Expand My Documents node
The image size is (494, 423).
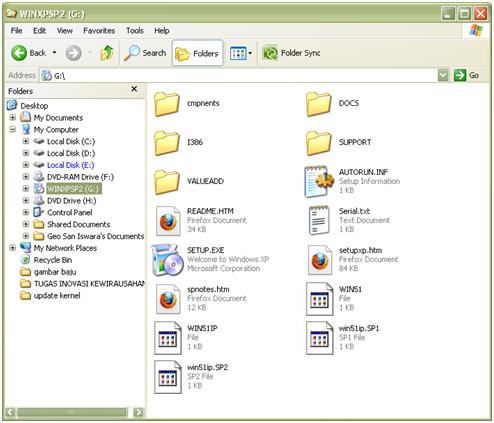[13, 117]
